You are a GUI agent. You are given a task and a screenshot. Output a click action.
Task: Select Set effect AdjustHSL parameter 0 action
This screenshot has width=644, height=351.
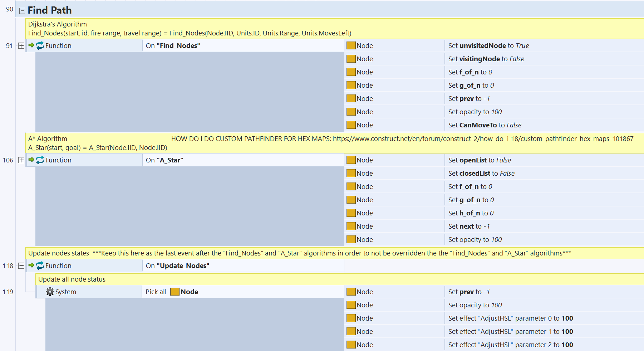click(x=510, y=318)
